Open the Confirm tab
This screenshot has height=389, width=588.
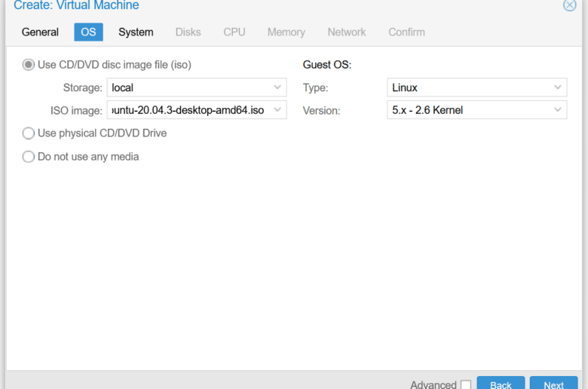click(x=406, y=32)
